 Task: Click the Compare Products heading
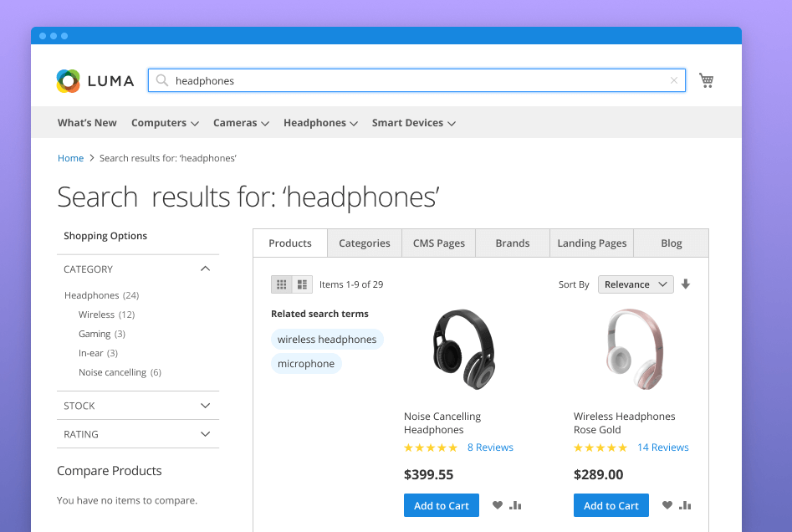point(109,471)
